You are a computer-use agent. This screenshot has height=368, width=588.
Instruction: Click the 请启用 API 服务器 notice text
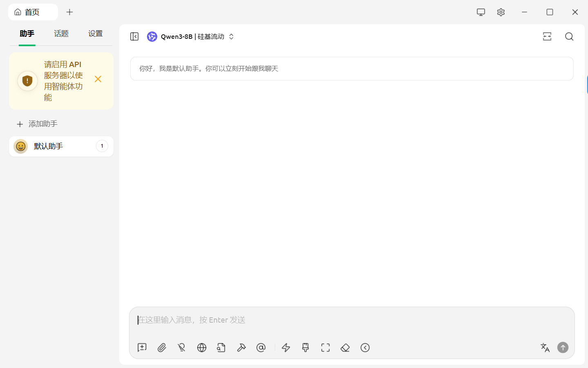(x=63, y=81)
